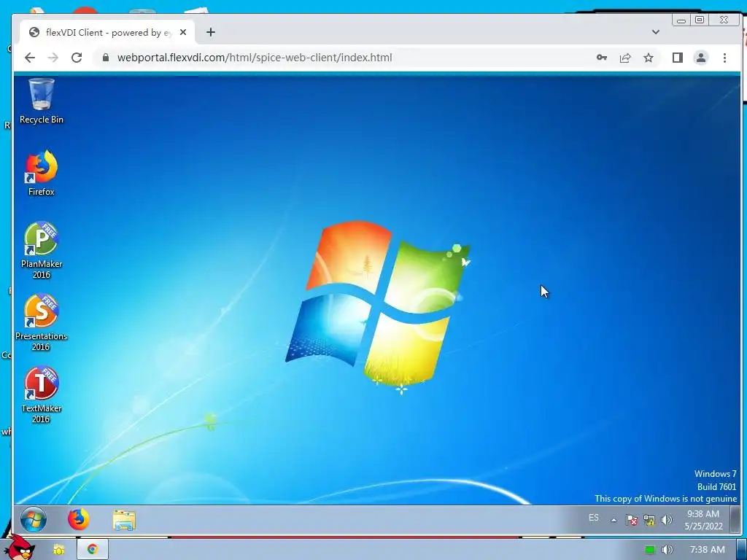
Task: Click the Chrome button in host taskbar
Action: pyautogui.click(x=93, y=550)
